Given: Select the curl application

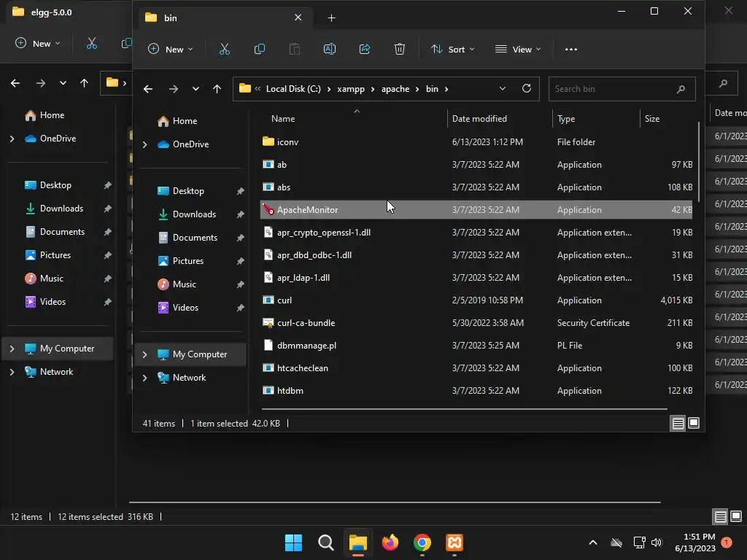Looking at the screenshot, I should [476, 300].
